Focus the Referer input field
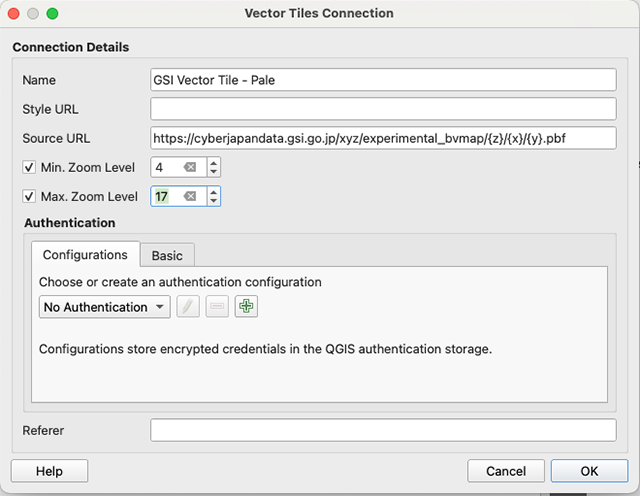Image resolution: width=640 pixels, height=496 pixels. point(383,430)
